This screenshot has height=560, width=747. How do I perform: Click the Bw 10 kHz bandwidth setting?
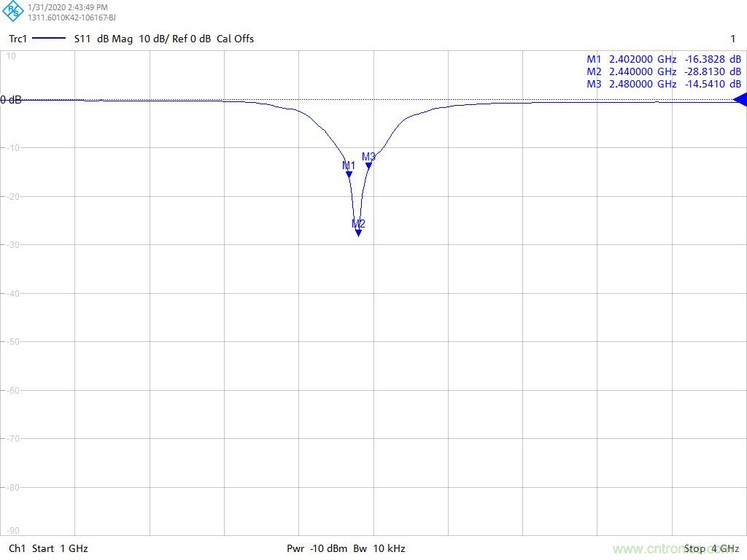(x=379, y=548)
